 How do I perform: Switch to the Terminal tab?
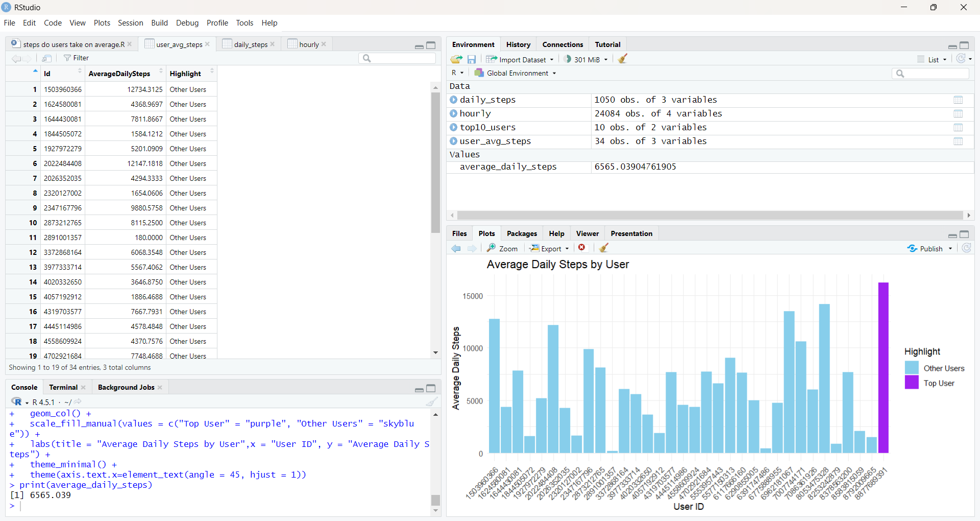[63, 387]
